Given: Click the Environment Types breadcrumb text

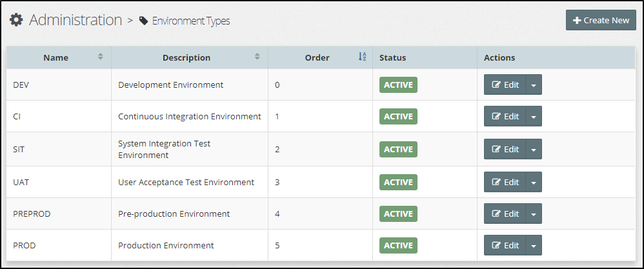Looking at the screenshot, I should 191,21.
